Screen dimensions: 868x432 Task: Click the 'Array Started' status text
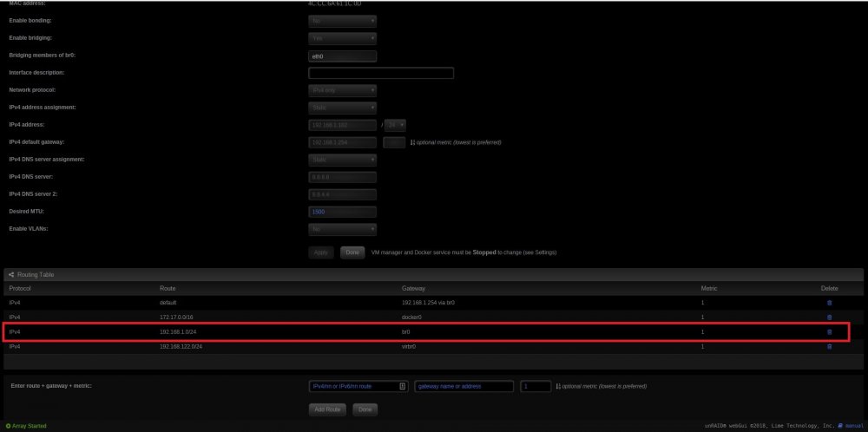tap(30, 426)
